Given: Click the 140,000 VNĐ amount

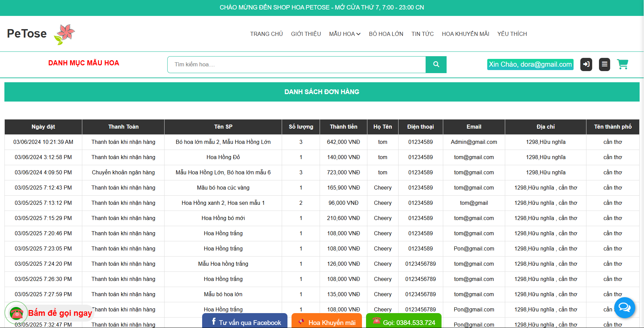Looking at the screenshot, I should pyautogui.click(x=344, y=157).
